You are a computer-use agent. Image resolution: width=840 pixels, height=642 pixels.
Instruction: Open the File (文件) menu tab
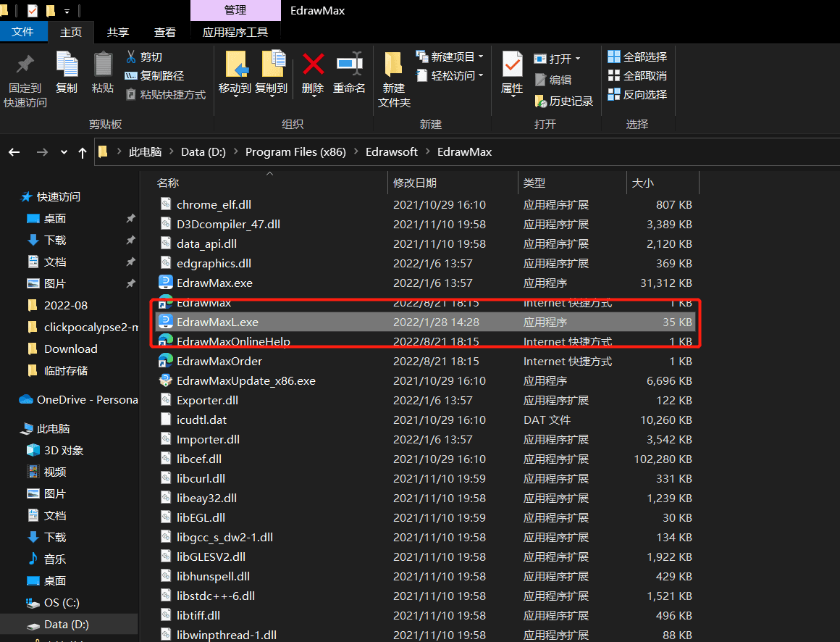point(22,32)
